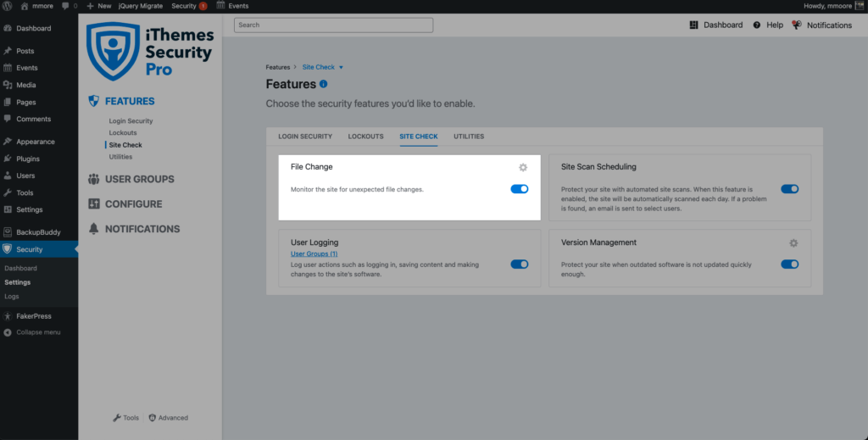Click the iThemes Security Pro logo
This screenshot has height=440, width=868.
[150, 51]
